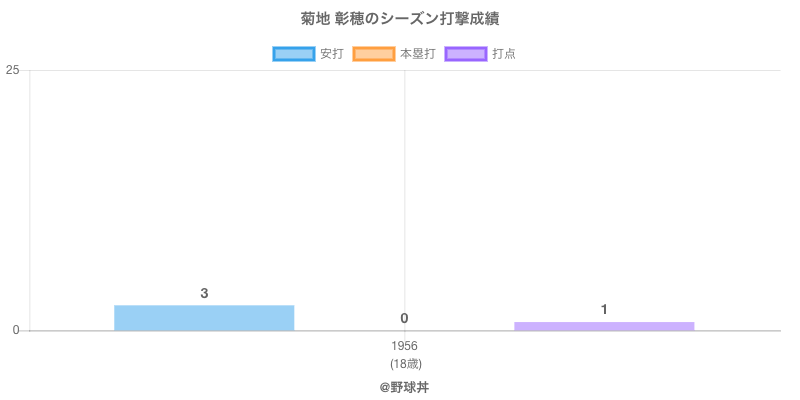
Task: Select the purple 打点 bar for 1956
Action: click(x=604, y=326)
